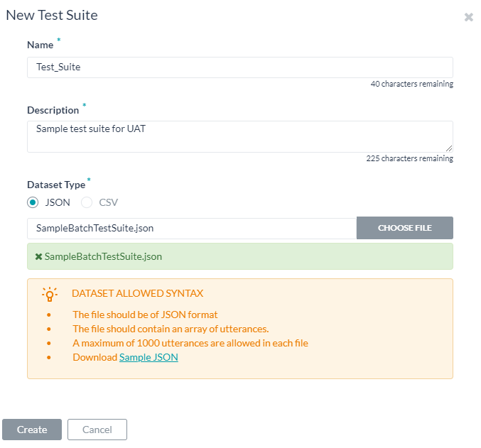
Task: Click into the Name input field
Action: click(239, 67)
